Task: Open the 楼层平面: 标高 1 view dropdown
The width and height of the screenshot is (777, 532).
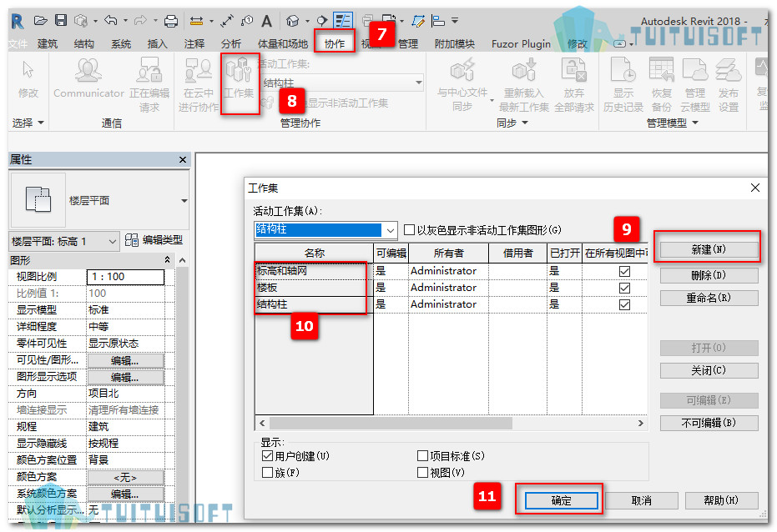Action: pyautogui.click(x=64, y=242)
